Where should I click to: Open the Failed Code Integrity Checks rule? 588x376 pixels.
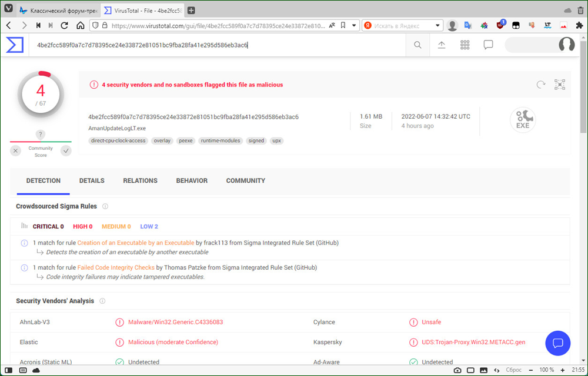pyautogui.click(x=116, y=268)
